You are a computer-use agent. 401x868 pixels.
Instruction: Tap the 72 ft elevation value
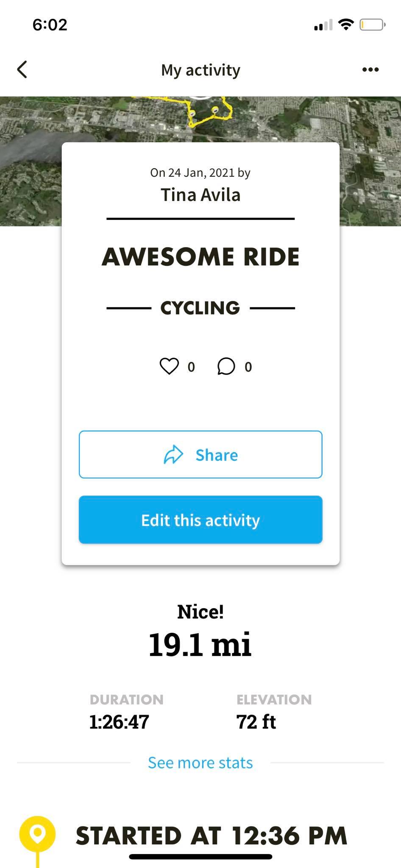tap(256, 721)
